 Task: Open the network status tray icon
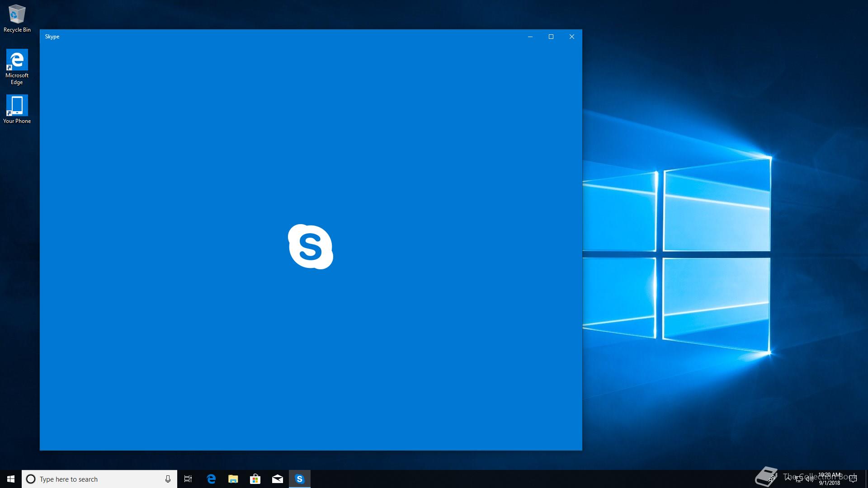pyautogui.click(x=799, y=479)
